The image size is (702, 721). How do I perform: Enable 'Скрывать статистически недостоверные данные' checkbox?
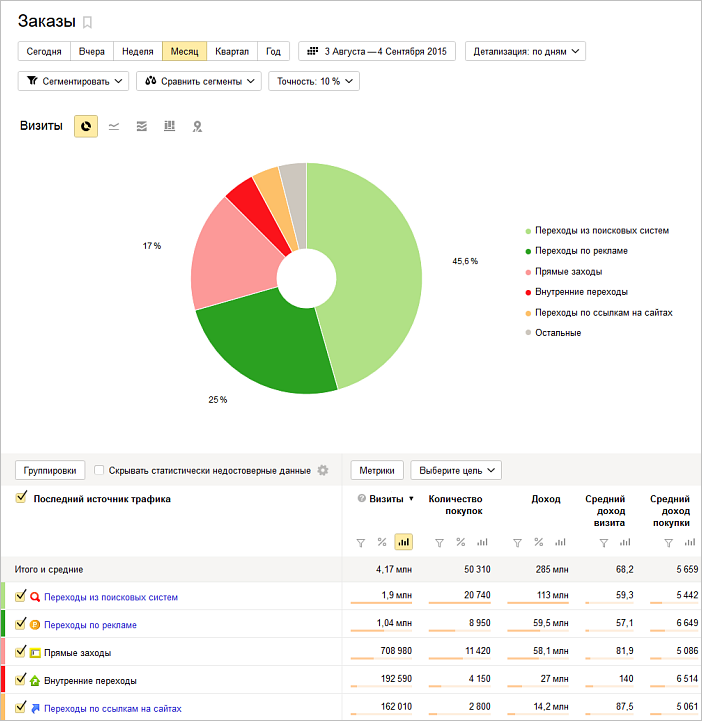tap(100, 470)
